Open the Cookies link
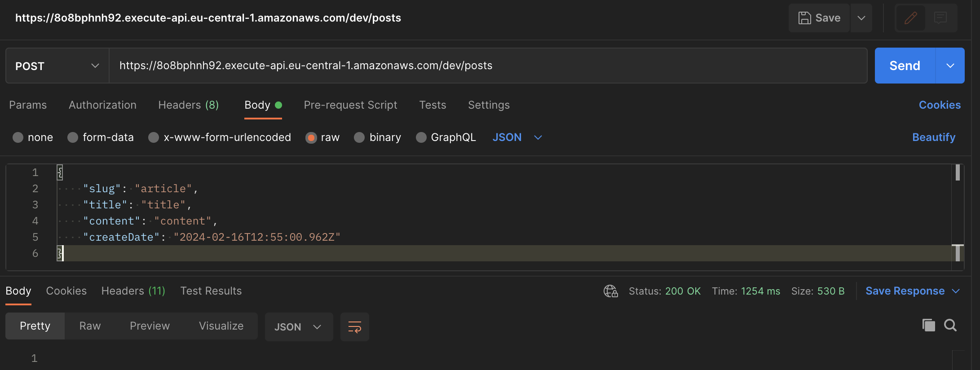Viewport: 980px width, 370px height. coord(940,105)
